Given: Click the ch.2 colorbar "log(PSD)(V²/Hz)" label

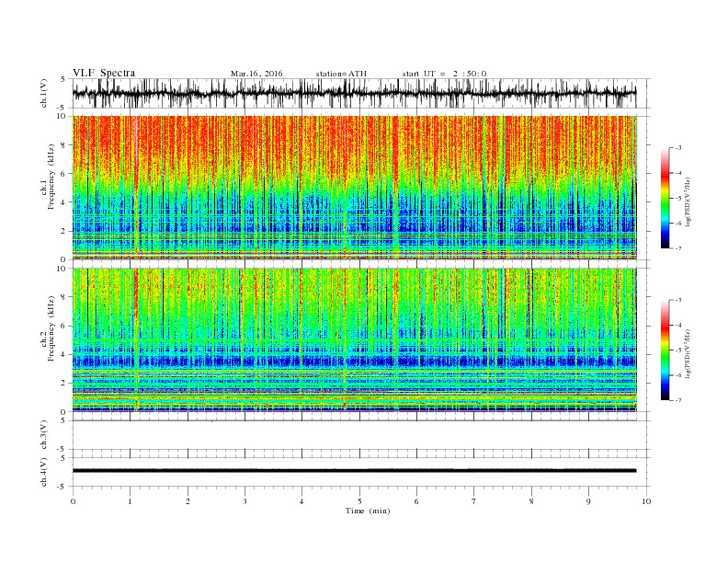Looking at the screenshot, I should click(x=688, y=353).
